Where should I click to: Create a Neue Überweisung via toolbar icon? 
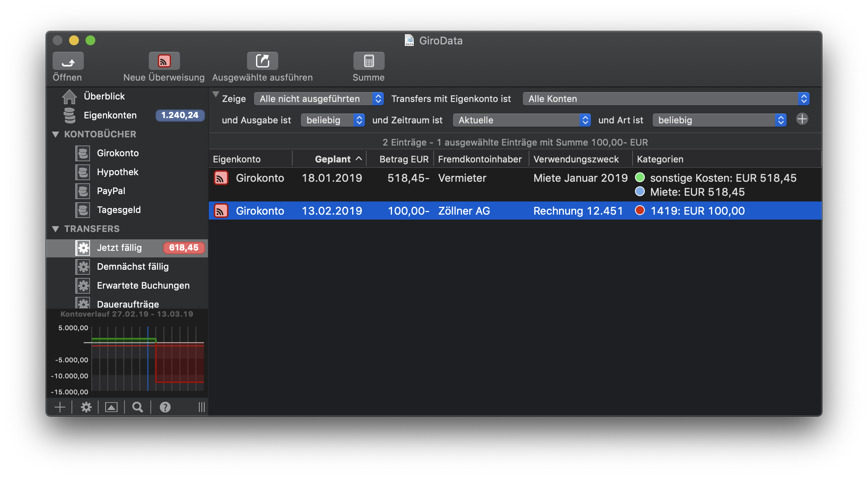coord(164,61)
